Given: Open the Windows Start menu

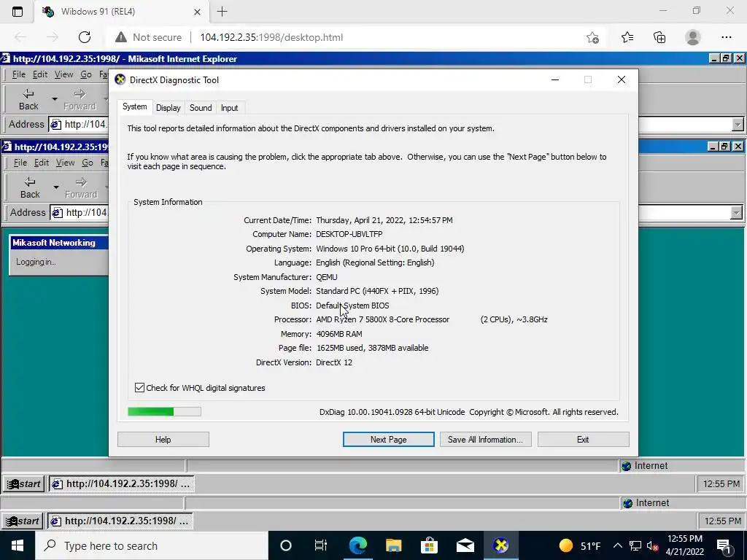Looking at the screenshot, I should 18,545.
